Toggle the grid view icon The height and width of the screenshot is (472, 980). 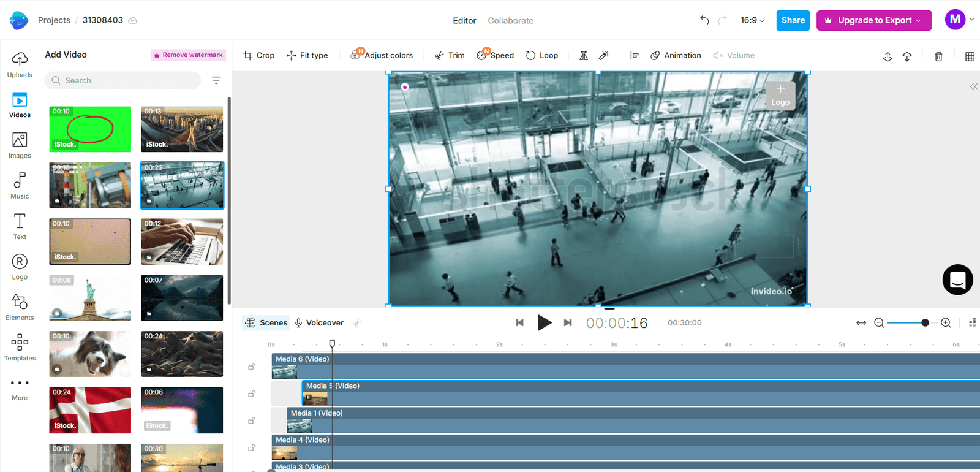point(970,56)
